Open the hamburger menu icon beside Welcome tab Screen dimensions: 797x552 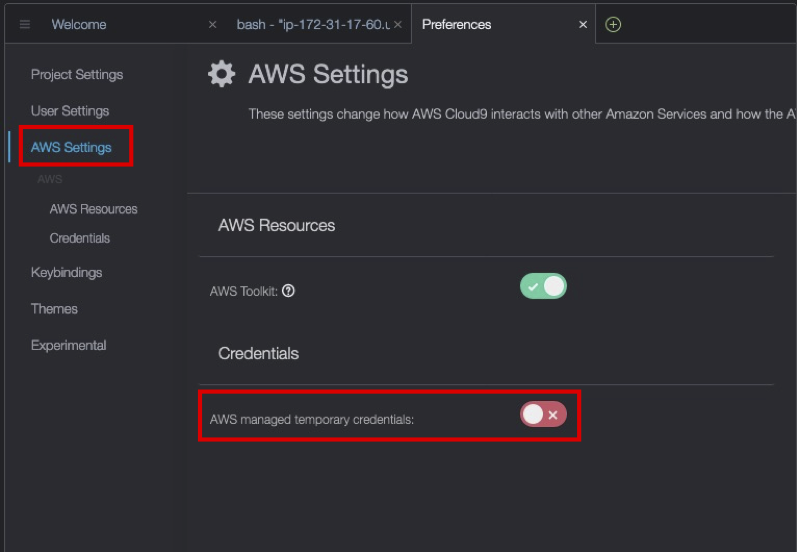coord(24,24)
